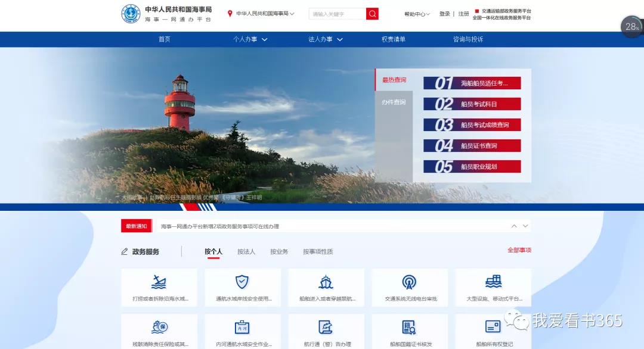Expand the 法人办事 menu chevron
This screenshot has width=644, height=349.
[340, 39]
